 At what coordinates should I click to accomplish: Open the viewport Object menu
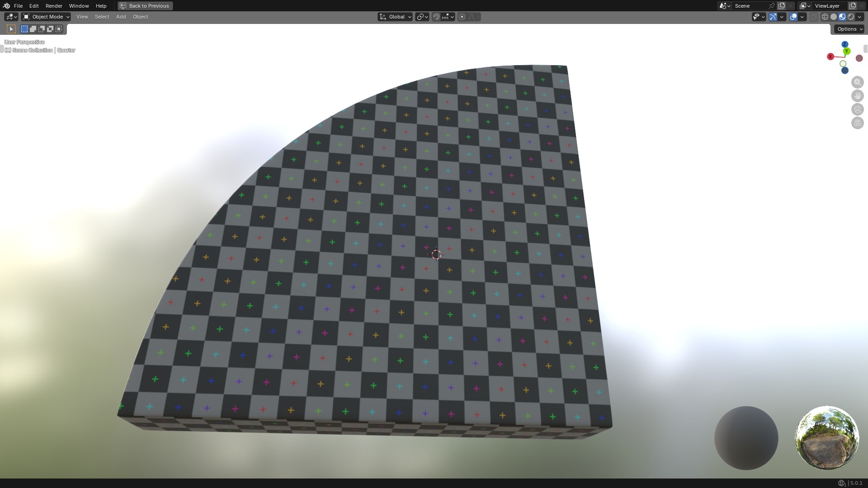click(x=140, y=17)
